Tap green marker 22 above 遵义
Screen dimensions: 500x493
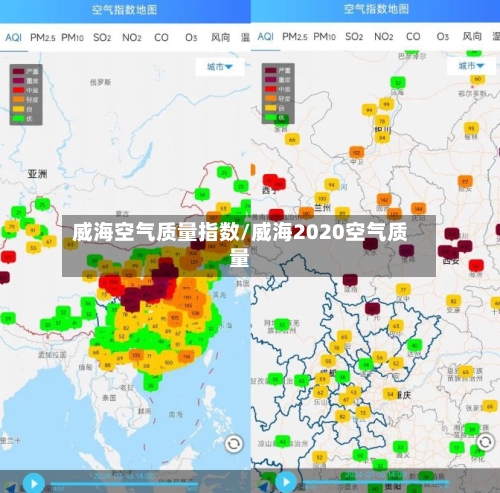400,447
